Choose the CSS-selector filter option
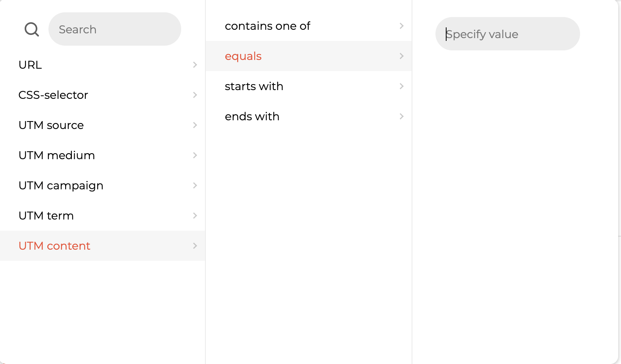The image size is (621, 364). click(x=103, y=95)
